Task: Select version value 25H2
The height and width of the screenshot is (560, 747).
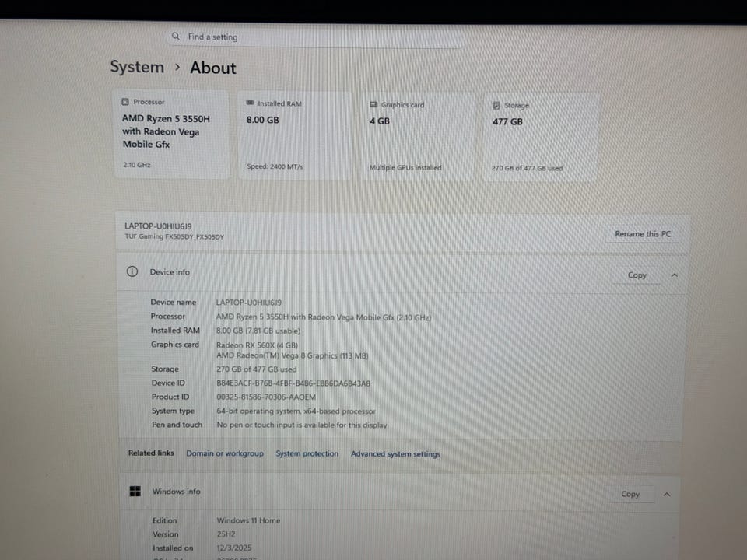Action: tap(226, 534)
